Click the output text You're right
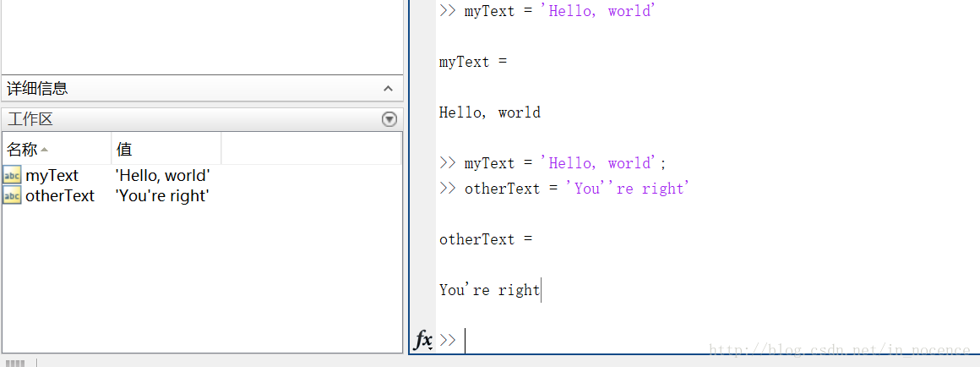 (x=489, y=290)
